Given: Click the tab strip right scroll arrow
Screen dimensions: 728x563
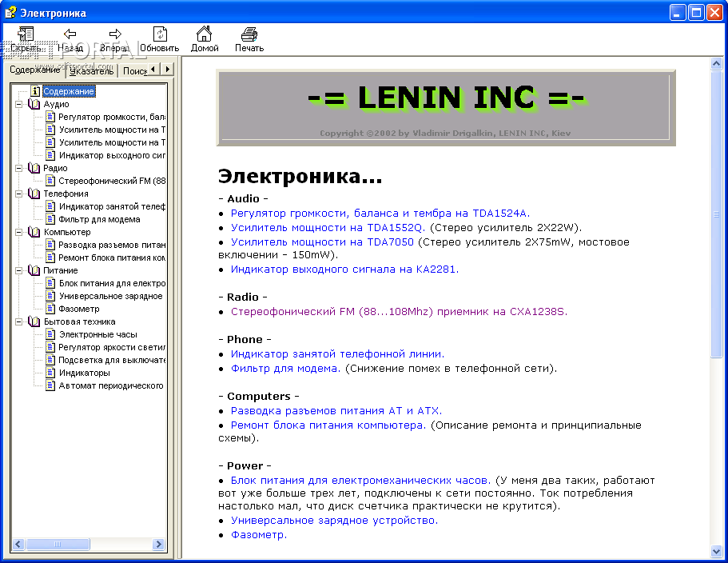Looking at the screenshot, I should (x=167, y=70).
